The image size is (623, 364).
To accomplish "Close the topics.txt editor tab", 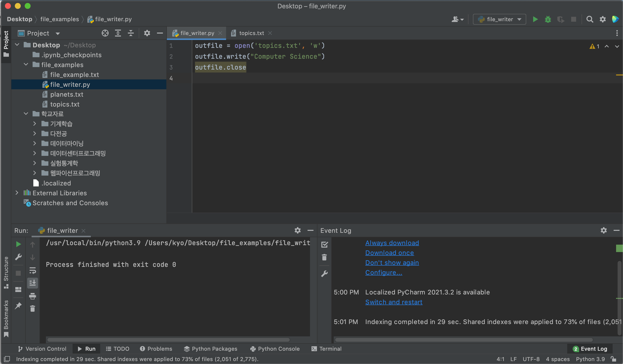I will [270, 33].
